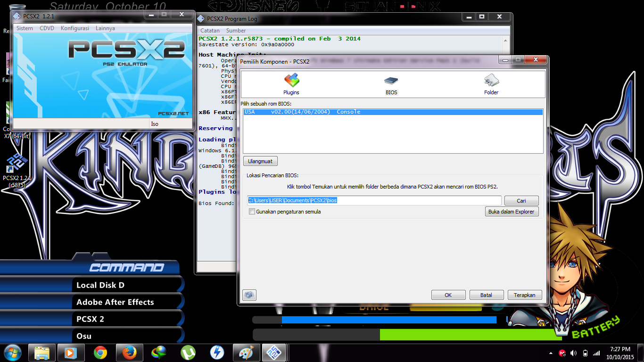Open the Windows Start menu

[x=12, y=353]
